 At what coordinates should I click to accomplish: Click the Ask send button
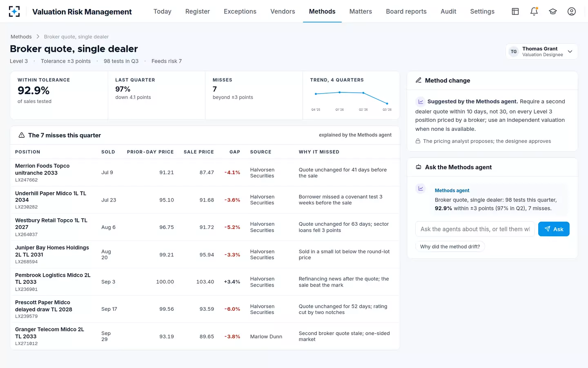[x=554, y=229]
